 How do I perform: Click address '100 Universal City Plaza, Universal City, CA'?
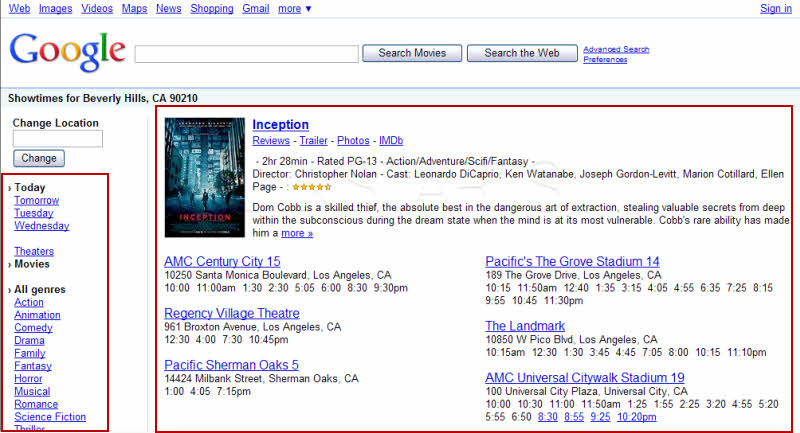[x=587, y=392]
